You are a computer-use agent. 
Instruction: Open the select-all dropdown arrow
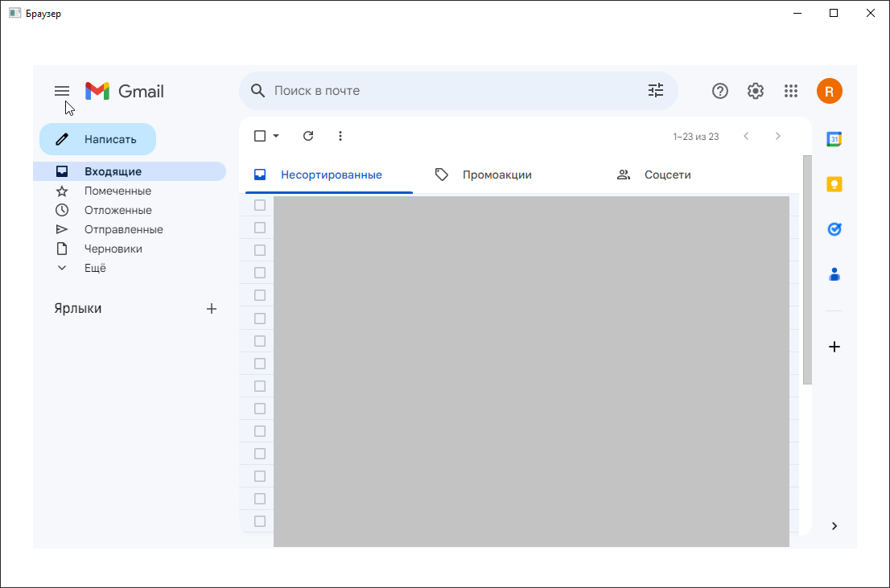(276, 136)
